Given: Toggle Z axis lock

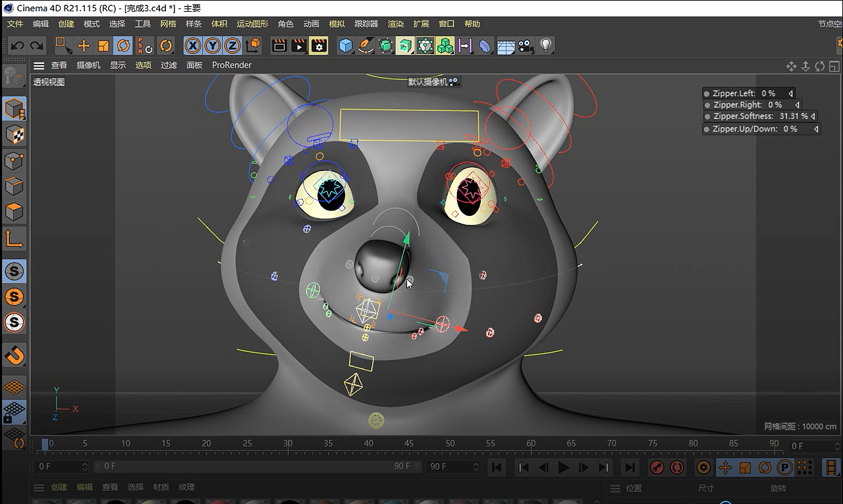Looking at the screenshot, I should tap(232, 45).
